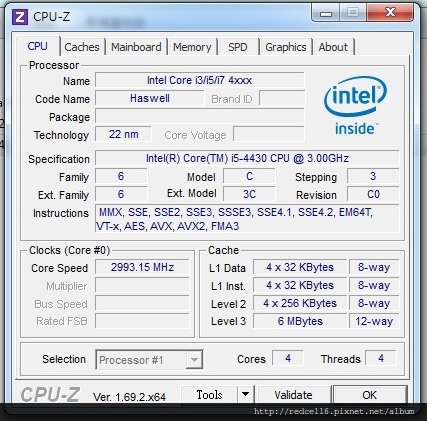Click the Ext. Model value 3C
The image size is (427, 421).
[x=249, y=194]
